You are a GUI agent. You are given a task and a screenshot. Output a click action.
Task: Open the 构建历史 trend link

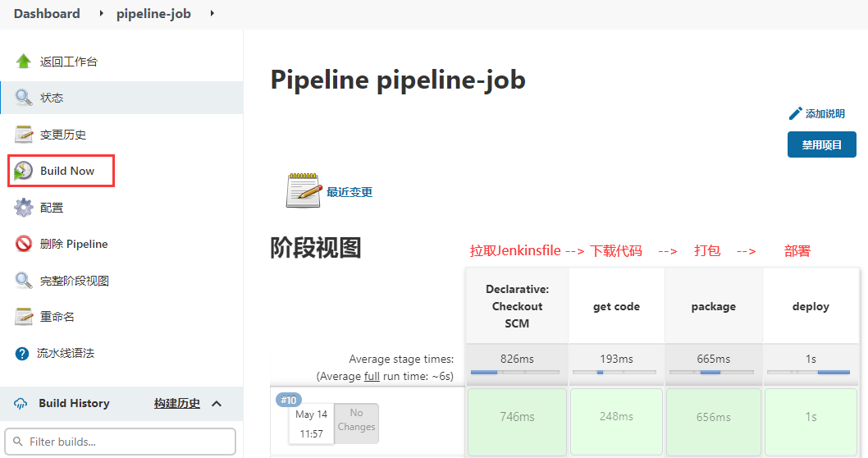click(x=177, y=404)
